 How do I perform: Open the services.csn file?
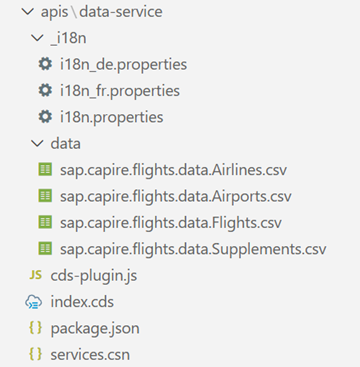click(x=90, y=355)
